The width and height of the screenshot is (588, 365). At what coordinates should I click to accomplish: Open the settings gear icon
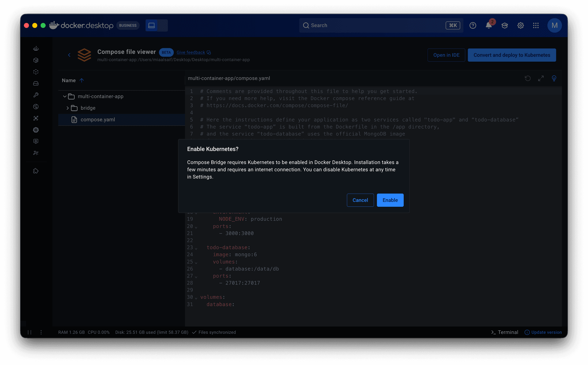coord(520,25)
